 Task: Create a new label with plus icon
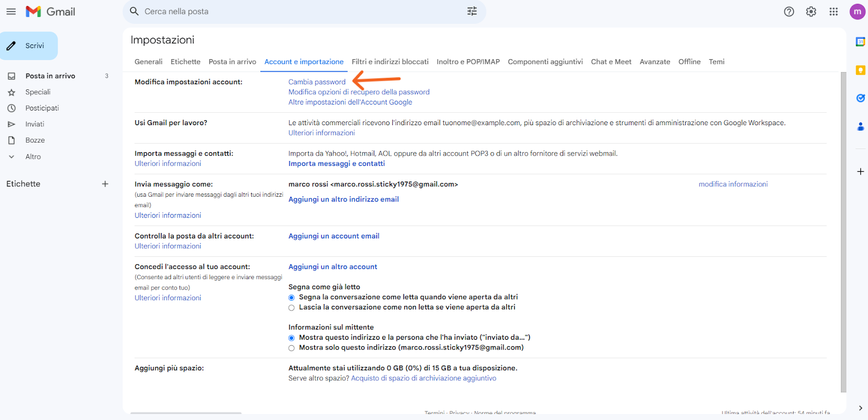[x=105, y=184]
